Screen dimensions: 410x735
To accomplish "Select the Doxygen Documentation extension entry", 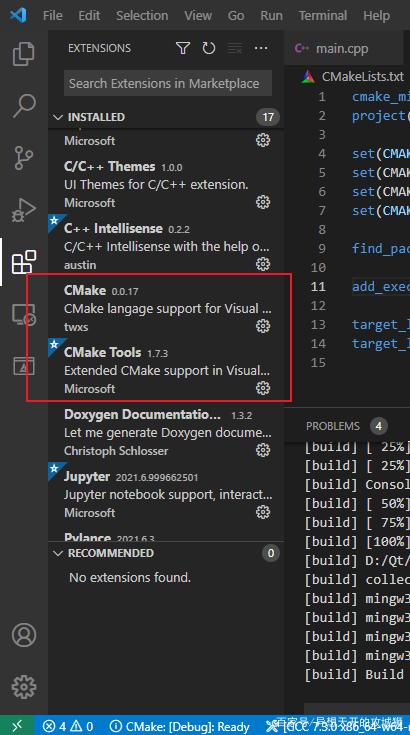I will pyautogui.click(x=166, y=433).
